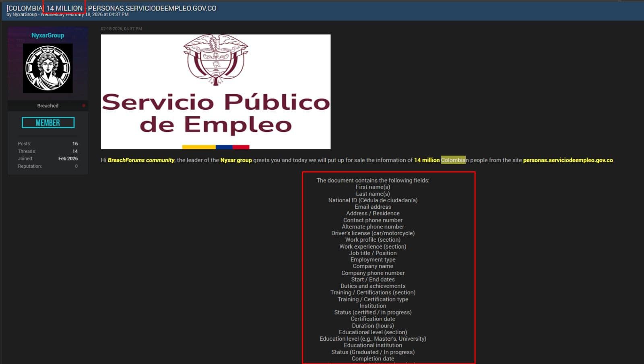
Task: Click the highlighted word Colombian
Action: click(x=454, y=160)
